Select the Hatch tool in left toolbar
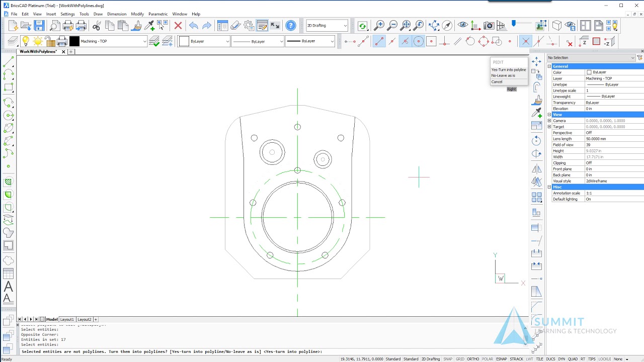Viewport: 644px width, 362px height. click(9, 182)
